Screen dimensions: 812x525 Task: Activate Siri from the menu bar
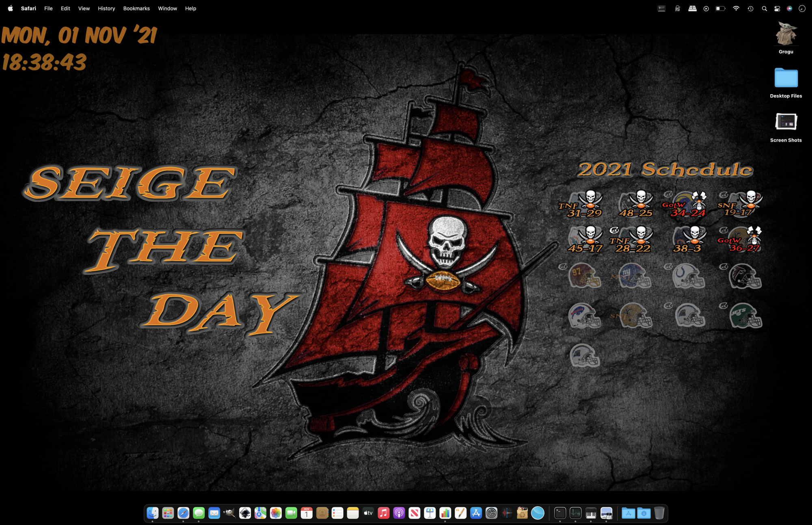coord(789,9)
